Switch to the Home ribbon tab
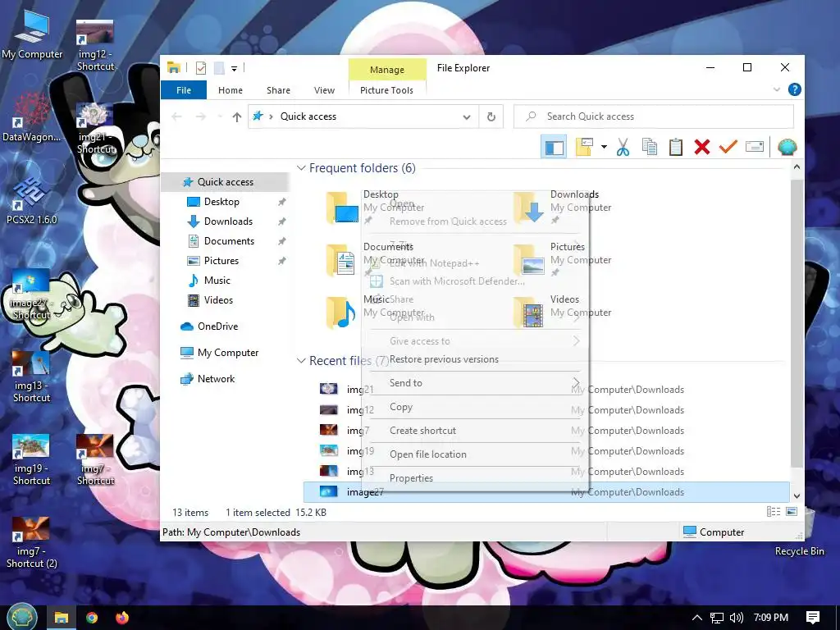The image size is (840, 630). [x=231, y=90]
